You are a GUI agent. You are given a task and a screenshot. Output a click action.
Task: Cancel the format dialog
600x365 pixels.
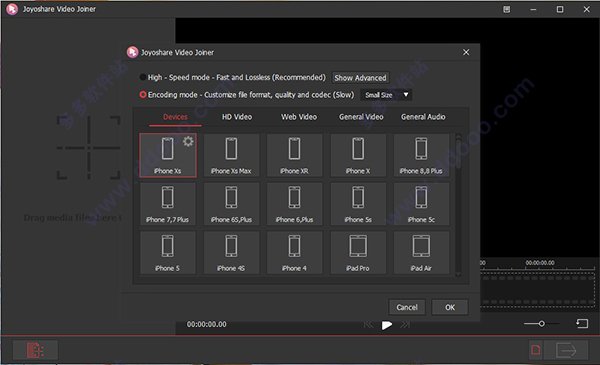(407, 307)
